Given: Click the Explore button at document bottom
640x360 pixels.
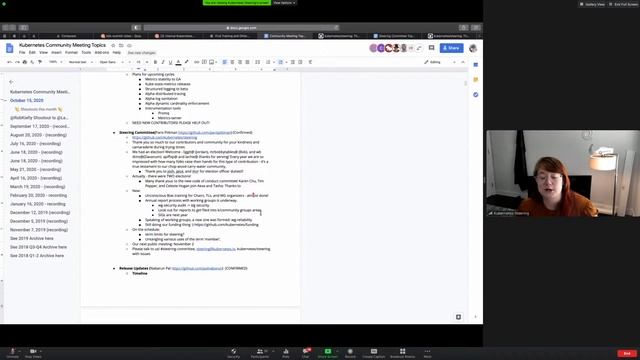Looking at the screenshot, I should point(458,317).
